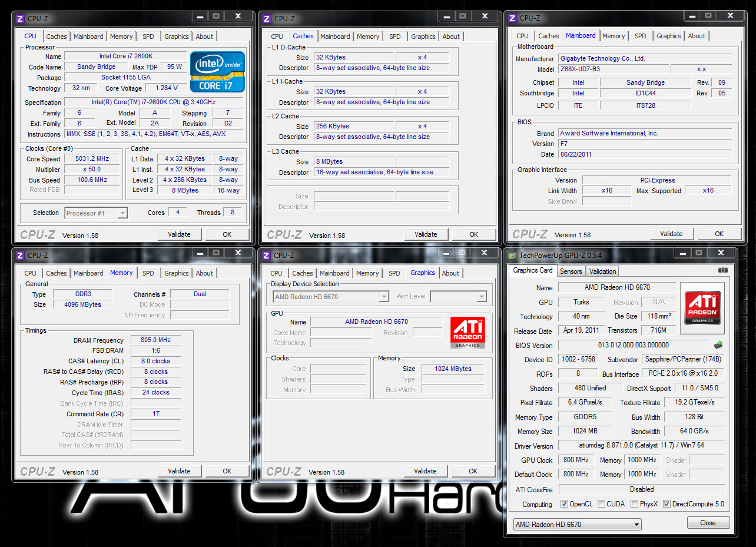
Task: Click the Z icon of CPU-Z Mainboard window
Action: click(x=512, y=18)
